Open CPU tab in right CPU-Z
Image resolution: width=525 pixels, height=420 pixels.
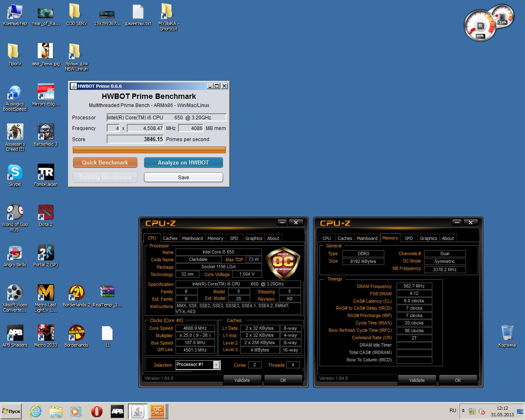326,238
